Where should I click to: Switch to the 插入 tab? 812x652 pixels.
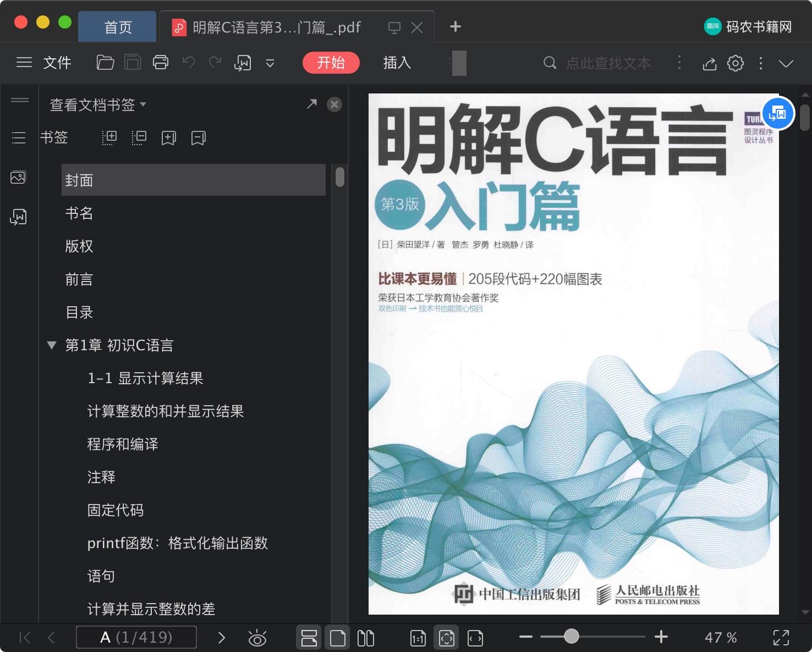397,63
